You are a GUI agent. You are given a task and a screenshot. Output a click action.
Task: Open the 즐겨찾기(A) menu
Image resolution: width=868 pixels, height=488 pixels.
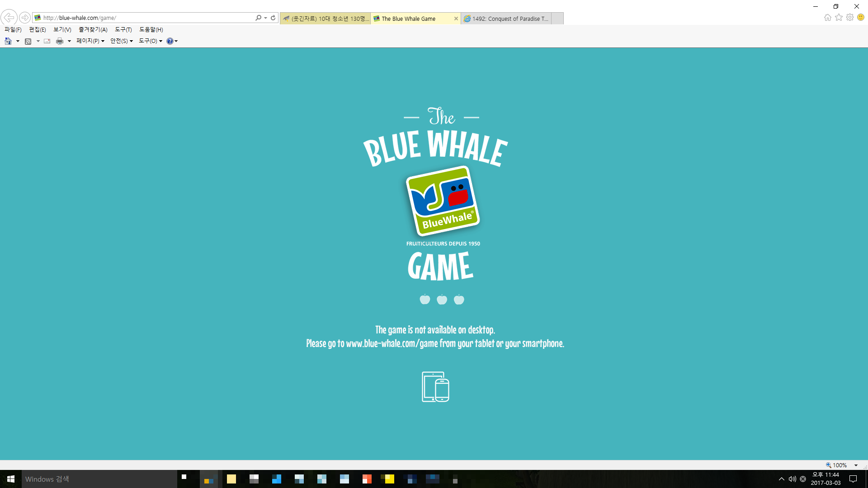pos(93,29)
